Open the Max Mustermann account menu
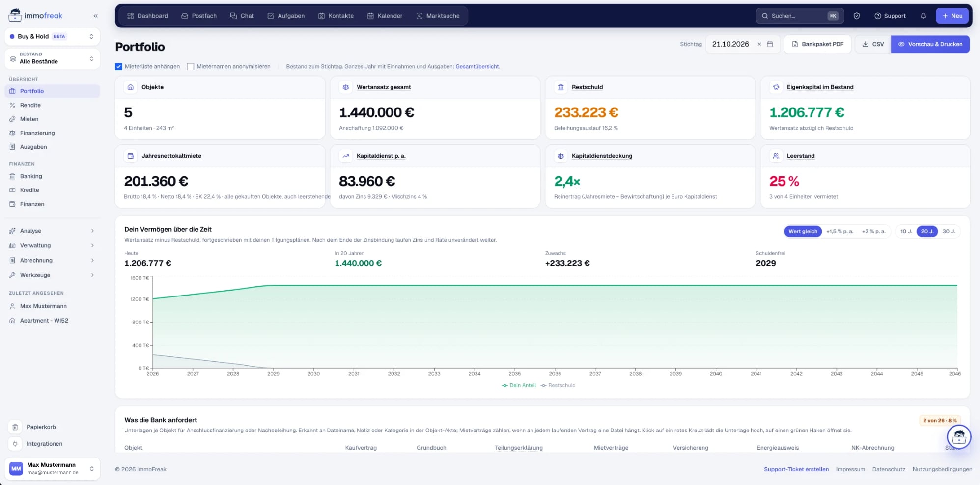The image size is (980, 485). point(52,468)
